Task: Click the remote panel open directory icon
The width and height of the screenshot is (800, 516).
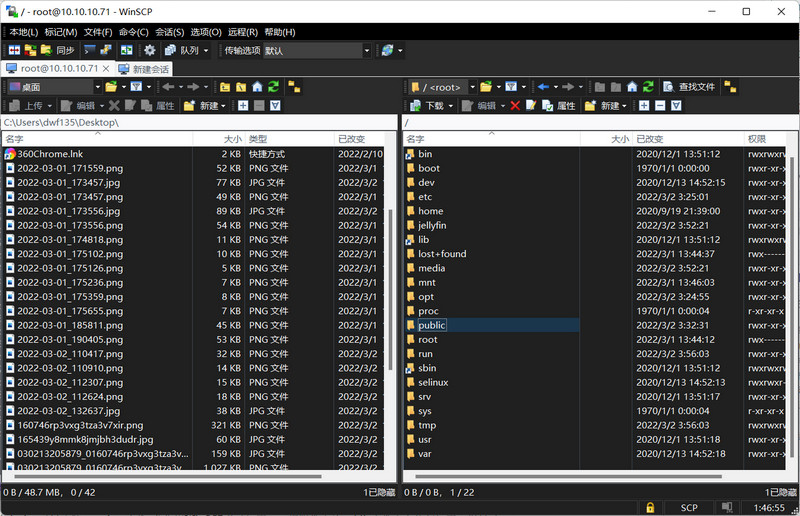Action: [x=486, y=87]
